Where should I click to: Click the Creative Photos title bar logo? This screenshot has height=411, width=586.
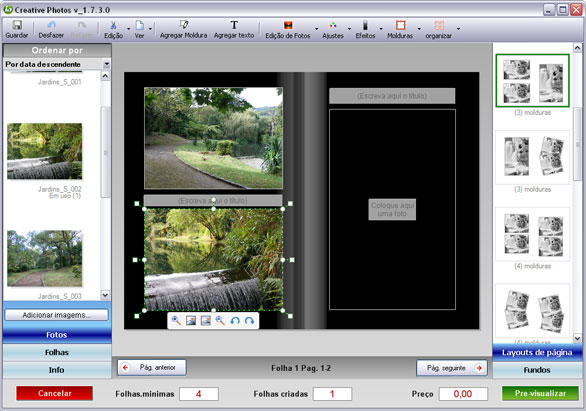coord(8,9)
